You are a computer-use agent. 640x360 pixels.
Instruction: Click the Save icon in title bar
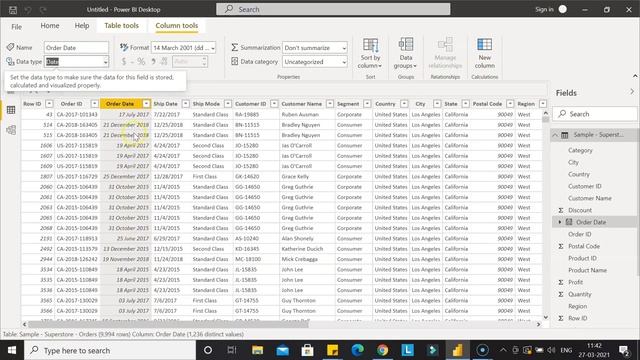[13, 9]
